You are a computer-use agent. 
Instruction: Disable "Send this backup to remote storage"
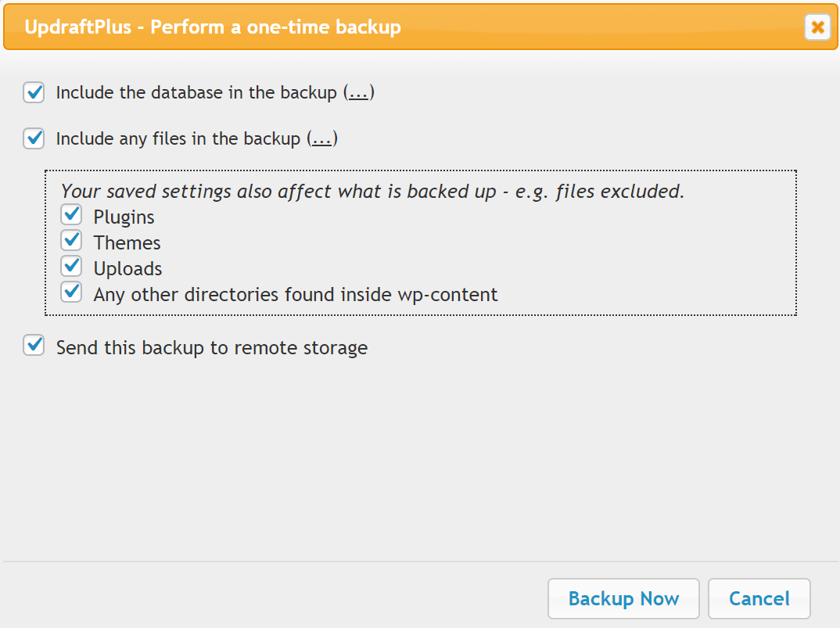click(34, 345)
